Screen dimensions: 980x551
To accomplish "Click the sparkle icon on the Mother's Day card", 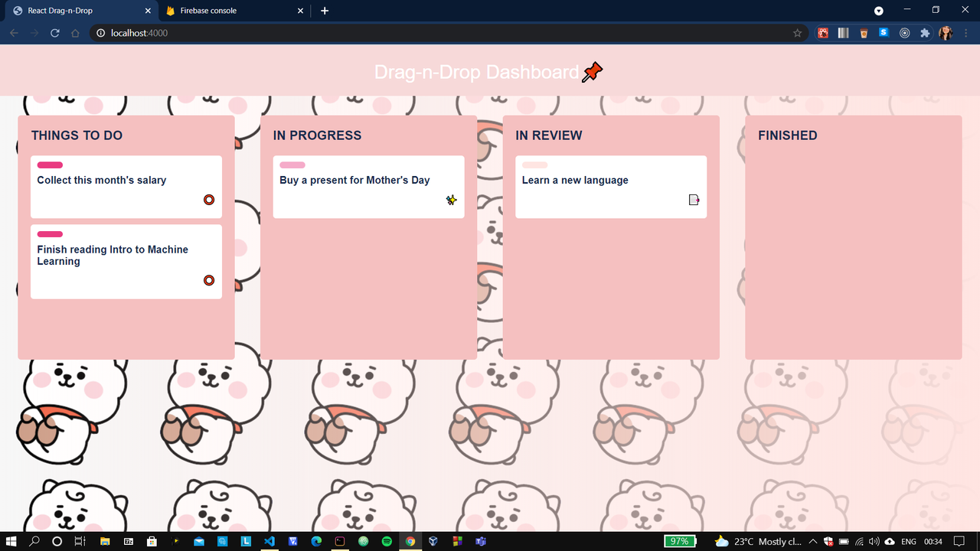I will click(451, 199).
